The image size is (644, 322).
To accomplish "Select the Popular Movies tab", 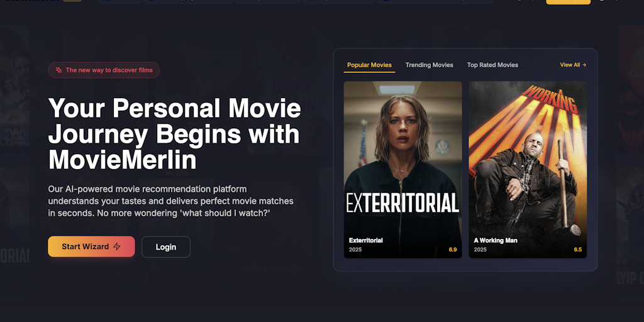I will 369,65.
